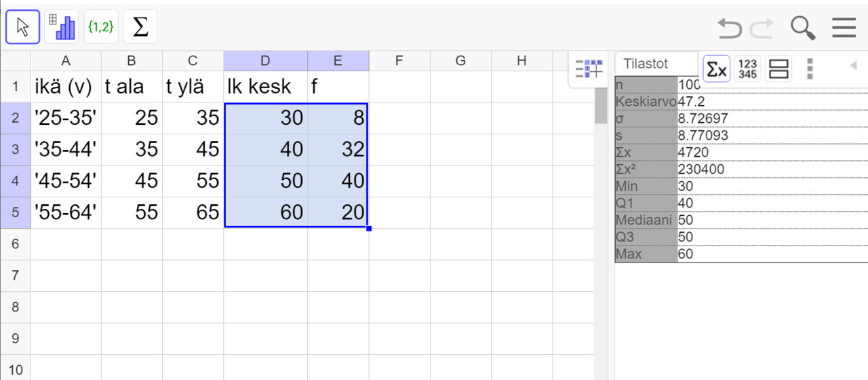Select column header D
The image size is (868, 380).
coord(265,61)
